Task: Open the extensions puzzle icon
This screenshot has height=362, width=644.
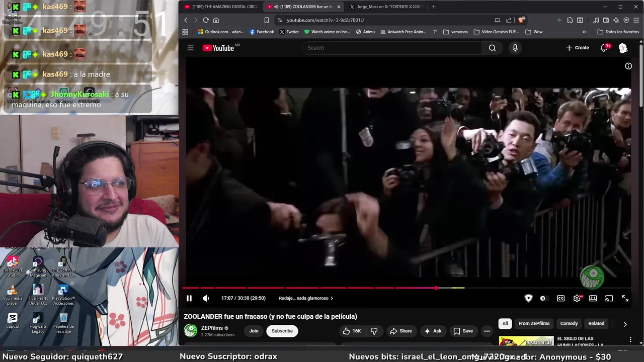Action: coord(570,20)
